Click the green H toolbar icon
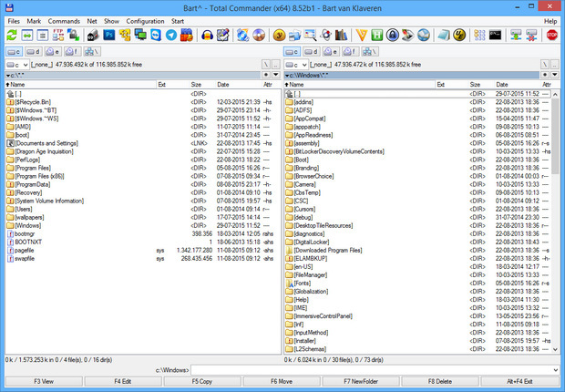Viewport: 565px width, 392px height. pyautogui.click(x=377, y=36)
